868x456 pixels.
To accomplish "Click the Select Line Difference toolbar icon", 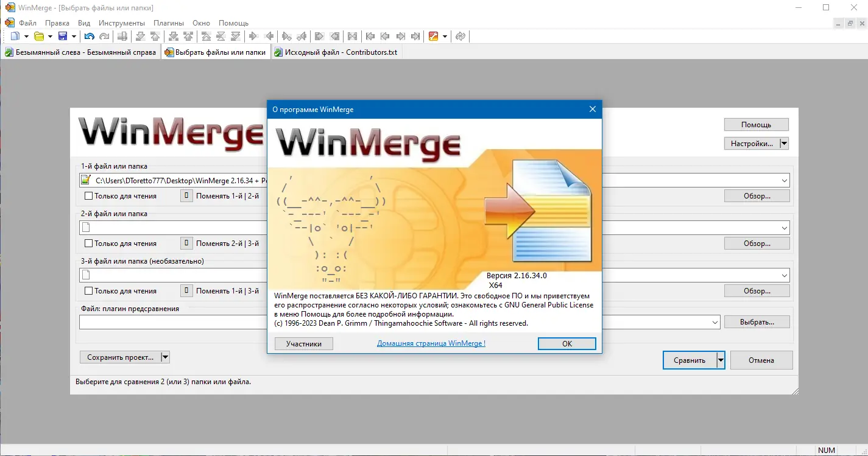I will [122, 37].
